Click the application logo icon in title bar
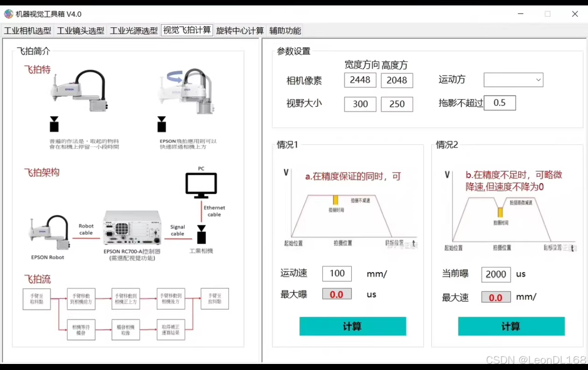Image resolution: width=588 pixels, height=370 pixels. pyautogui.click(x=8, y=14)
